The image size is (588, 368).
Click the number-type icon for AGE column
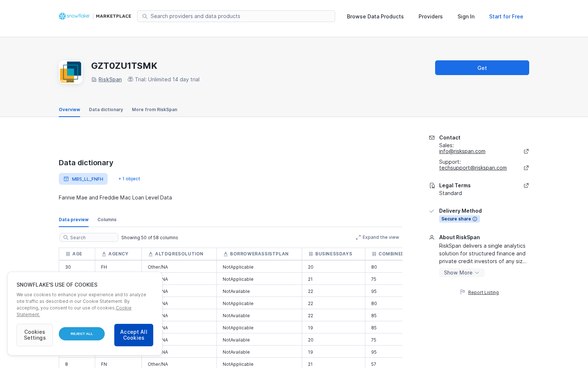point(68,254)
